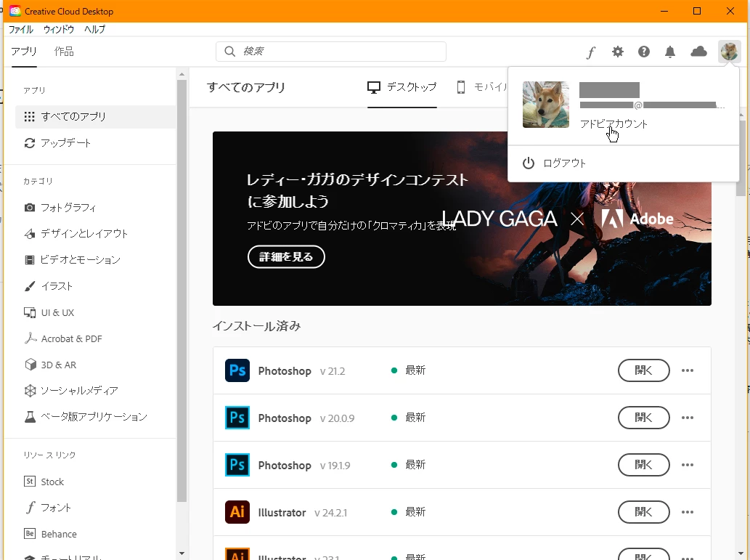Click the sidebar scrollbar up arrow

(x=182, y=74)
